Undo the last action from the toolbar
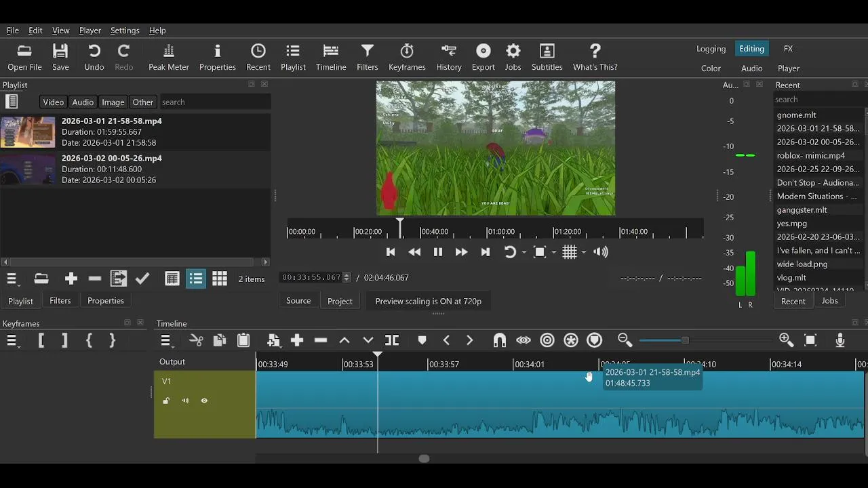This screenshot has height=488, width=868. pyautogui.click(x=94, y=58)
